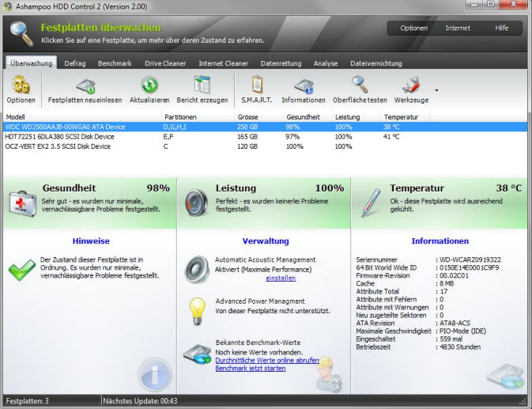Screen dimensions: 532x409
Task: Switch to the Defrag tab
Action: [75, 63]
